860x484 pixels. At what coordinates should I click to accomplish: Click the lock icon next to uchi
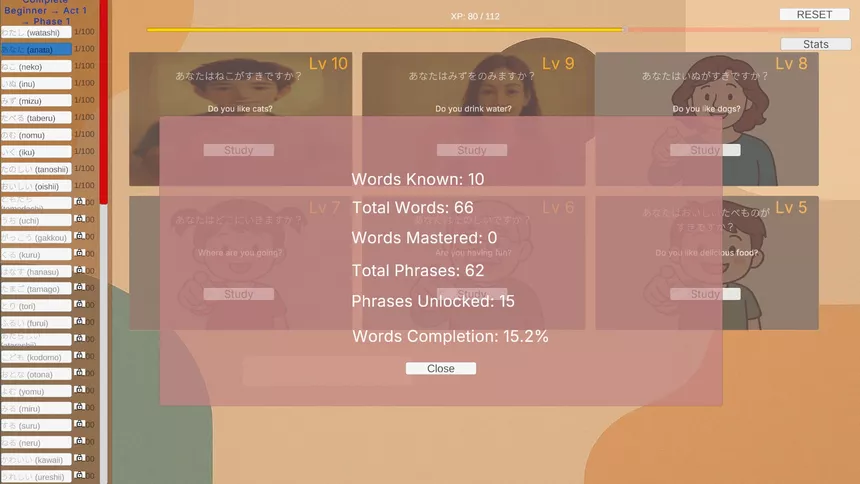pos(80,218)
